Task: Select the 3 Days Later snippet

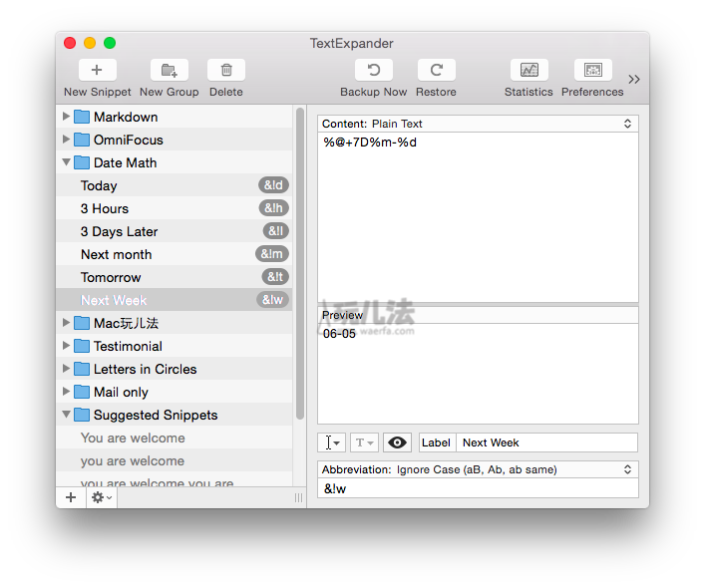Action: [x=175, y=231]
